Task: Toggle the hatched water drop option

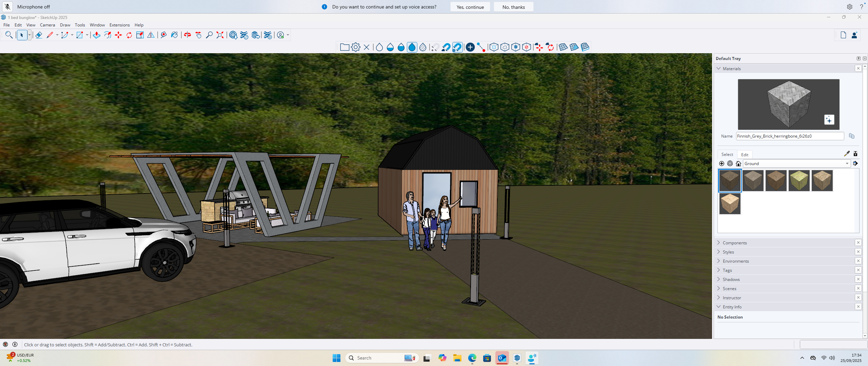Action: (423, 47)
